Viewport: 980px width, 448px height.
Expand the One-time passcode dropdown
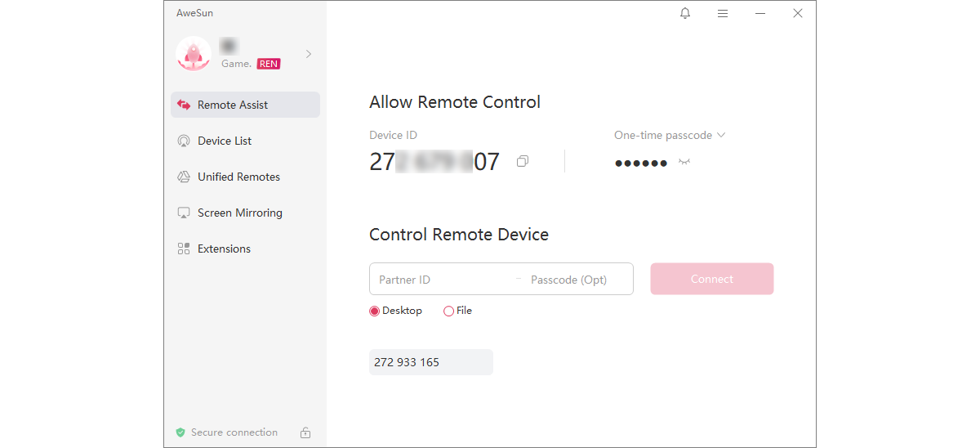point(721,135)
